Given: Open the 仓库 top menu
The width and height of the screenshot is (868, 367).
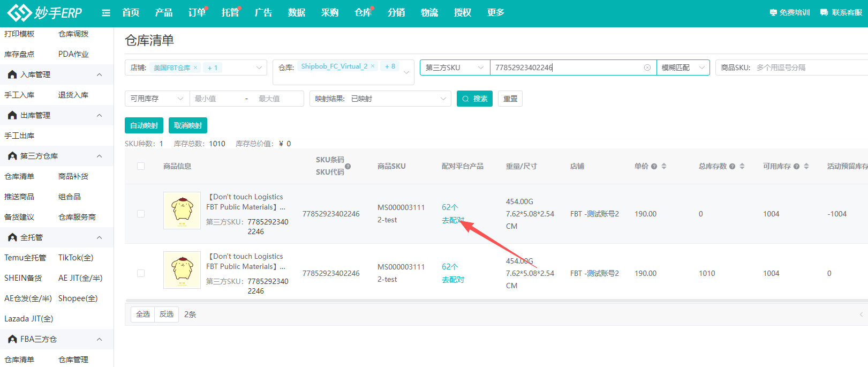Looking at the screenshot, I should coord(363,13).
